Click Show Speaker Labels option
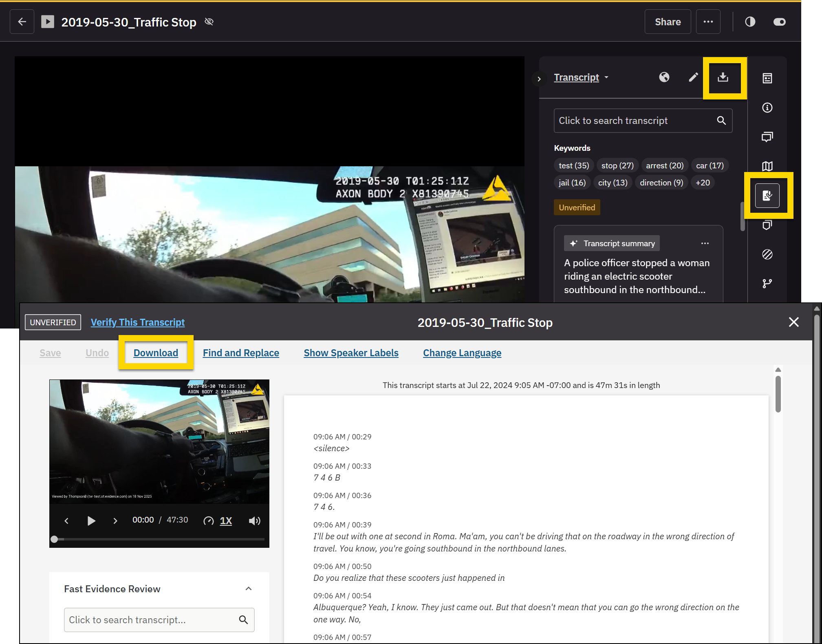 (351, 353)
